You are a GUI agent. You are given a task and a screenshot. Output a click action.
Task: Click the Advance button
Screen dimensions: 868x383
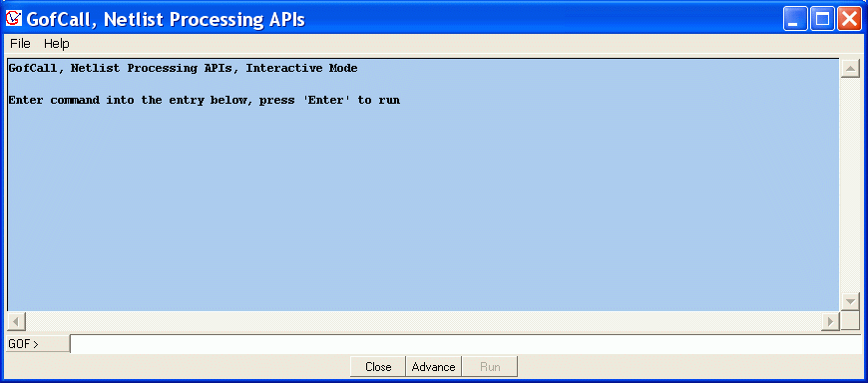pos(433,366)
